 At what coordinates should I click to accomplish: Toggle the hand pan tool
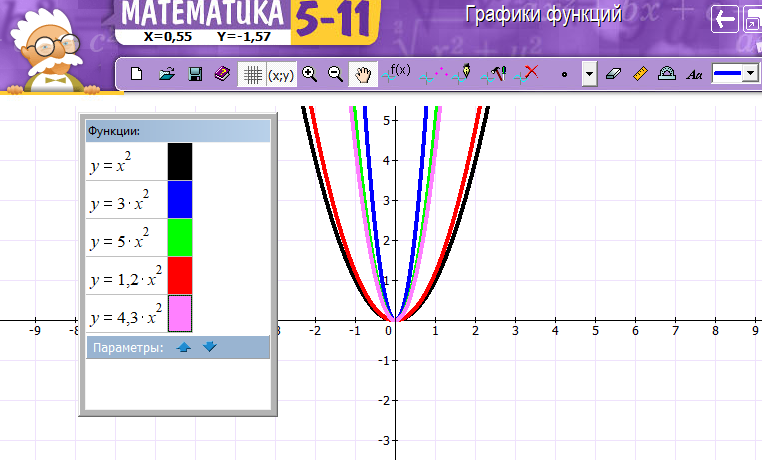[x=364, y=74]
